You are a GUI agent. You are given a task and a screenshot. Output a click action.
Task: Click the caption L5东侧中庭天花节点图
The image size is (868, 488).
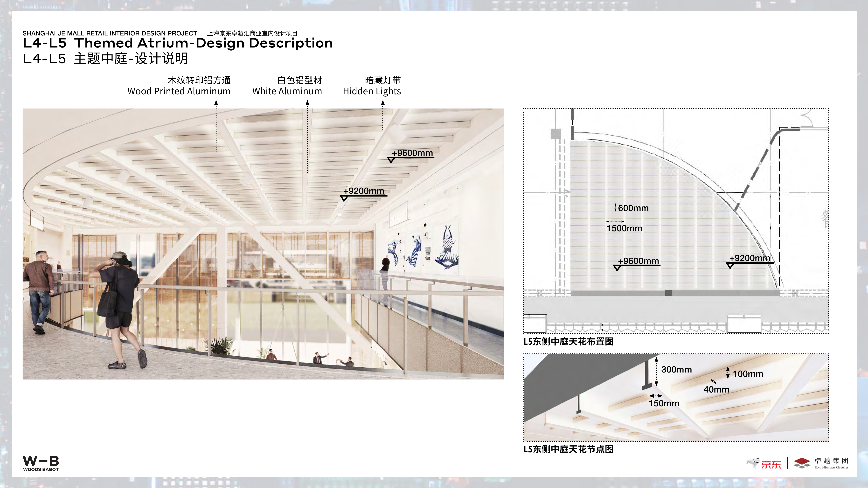pyautogui.click(x=569, y=449)
